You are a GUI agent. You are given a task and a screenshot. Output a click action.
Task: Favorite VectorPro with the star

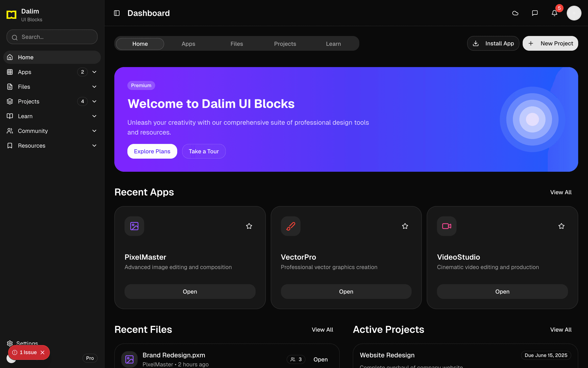405,226
